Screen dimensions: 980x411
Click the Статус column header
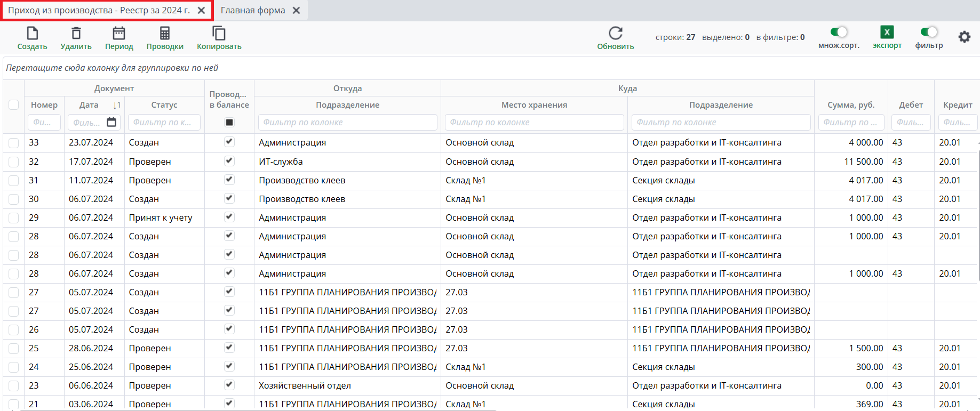(164, 105)
